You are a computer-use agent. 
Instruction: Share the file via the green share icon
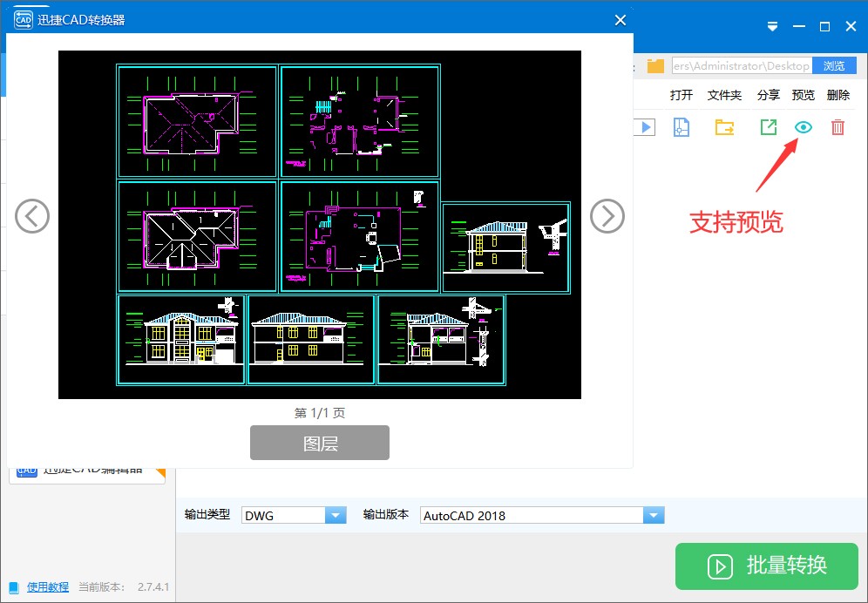tap(768, 126)
